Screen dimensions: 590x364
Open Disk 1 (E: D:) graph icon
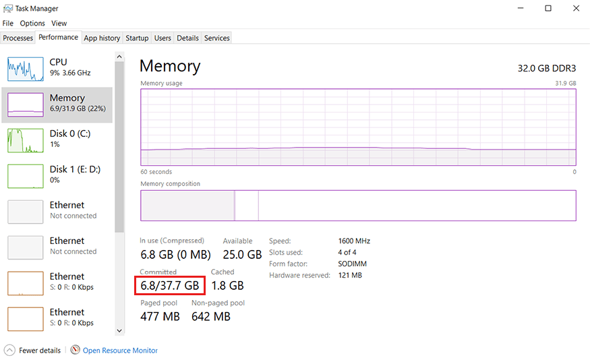tap(25, 176)
